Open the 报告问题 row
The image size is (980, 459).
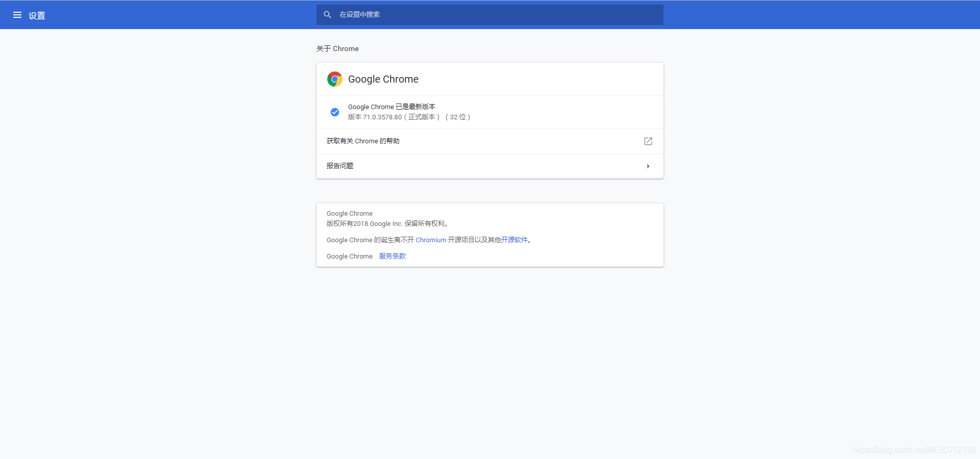pyautogui.click(x=490, y=166)
